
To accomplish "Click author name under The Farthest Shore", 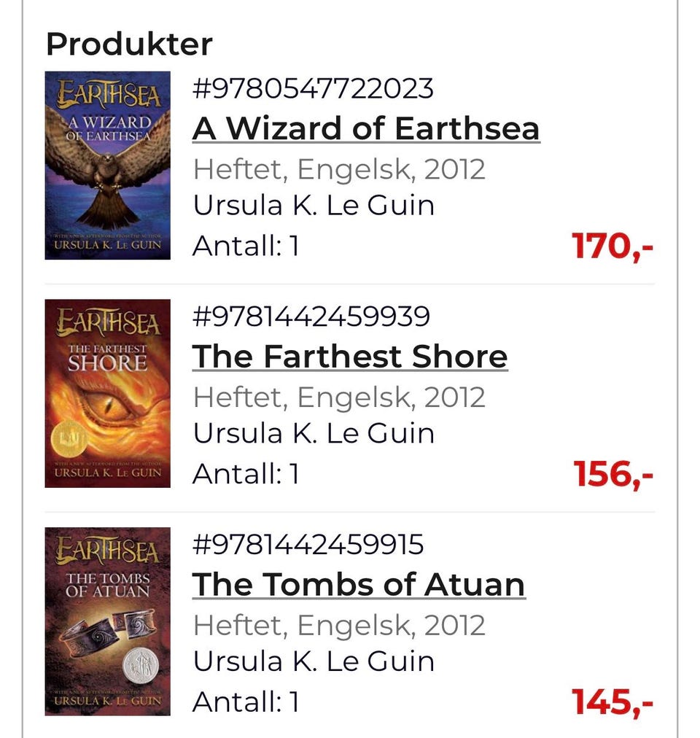I will click(314, 433).
